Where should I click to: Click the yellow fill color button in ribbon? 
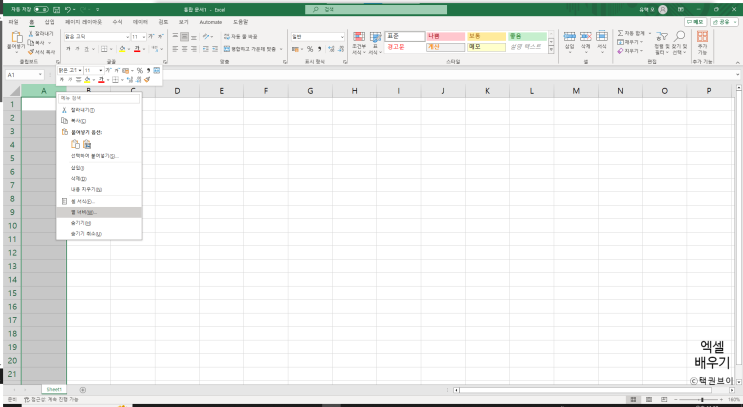coord(122,49)
